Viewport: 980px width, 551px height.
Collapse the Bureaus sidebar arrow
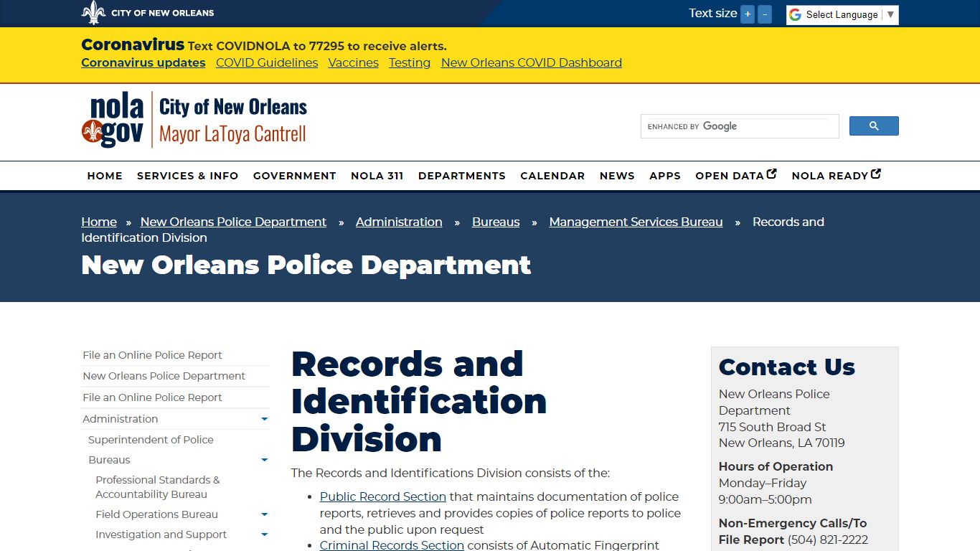(x=264, y=460)
